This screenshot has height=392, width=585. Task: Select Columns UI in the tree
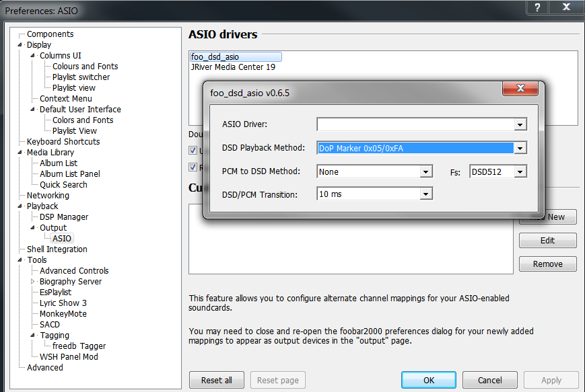[61, 56]
